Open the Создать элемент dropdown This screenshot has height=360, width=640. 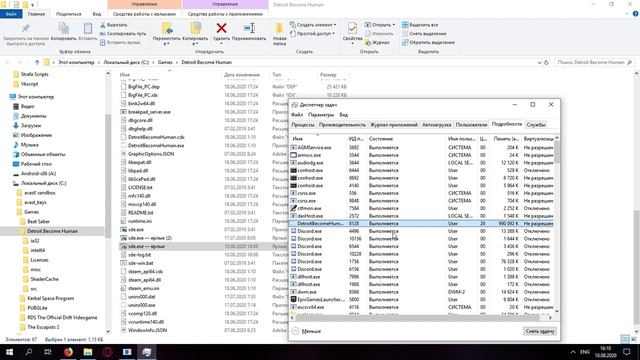pyautogui.click(x=313, y=25)
